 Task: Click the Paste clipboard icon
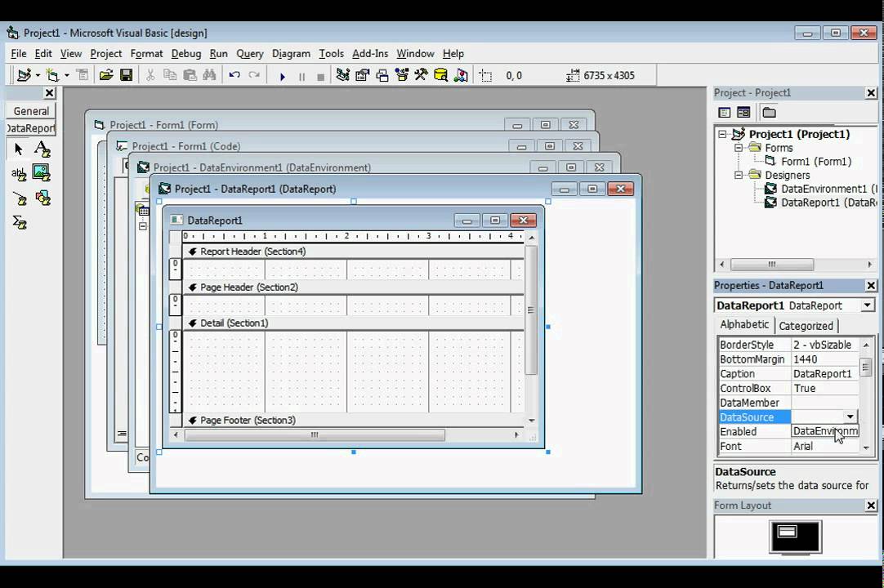point(190,75)
